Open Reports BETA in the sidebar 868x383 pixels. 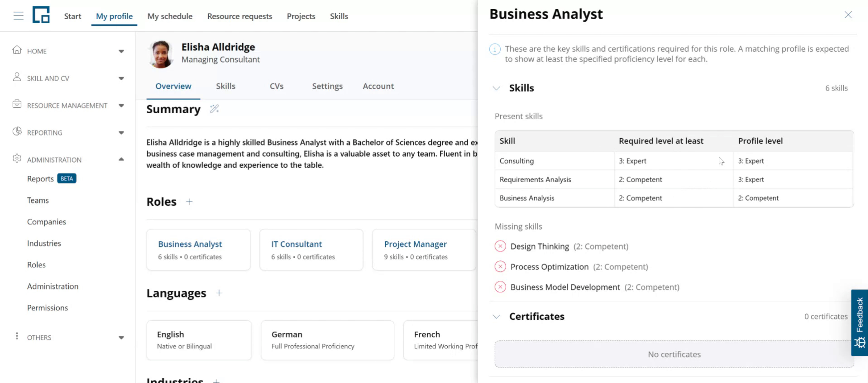click(x=52, y=179)
